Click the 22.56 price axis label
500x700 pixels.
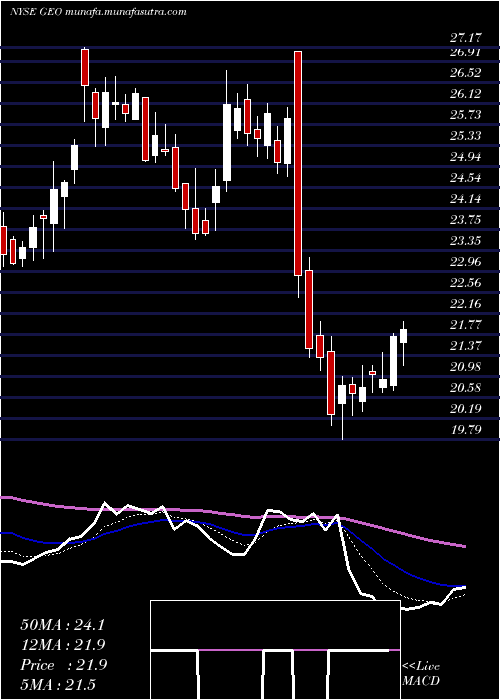(465, 283)
